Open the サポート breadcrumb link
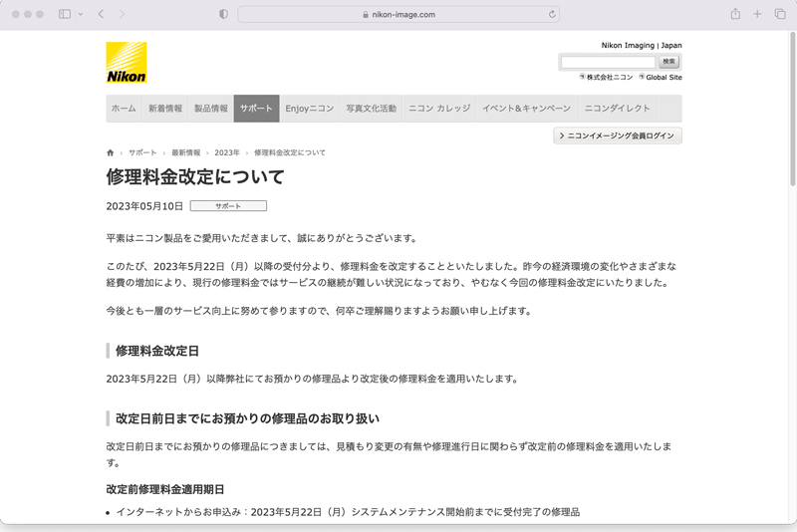This screenshot has height=532, width=797. (x=142, y=152)
